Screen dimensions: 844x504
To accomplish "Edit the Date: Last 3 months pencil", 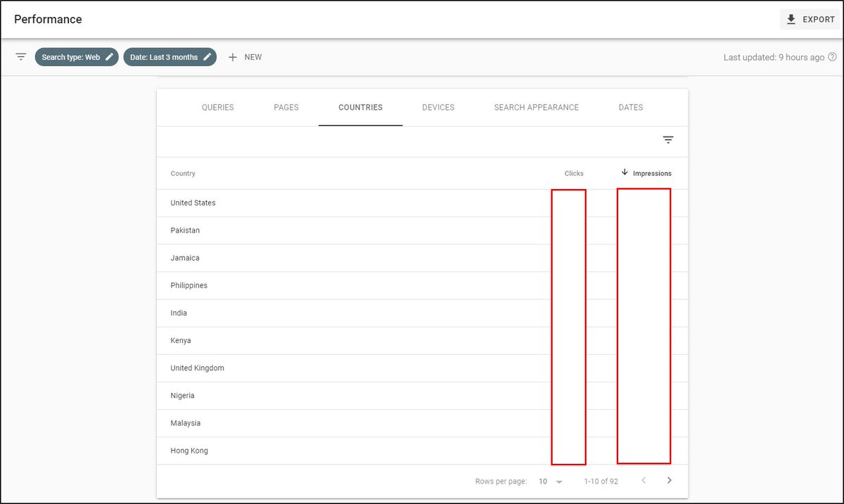I will [x=207, y=57].
